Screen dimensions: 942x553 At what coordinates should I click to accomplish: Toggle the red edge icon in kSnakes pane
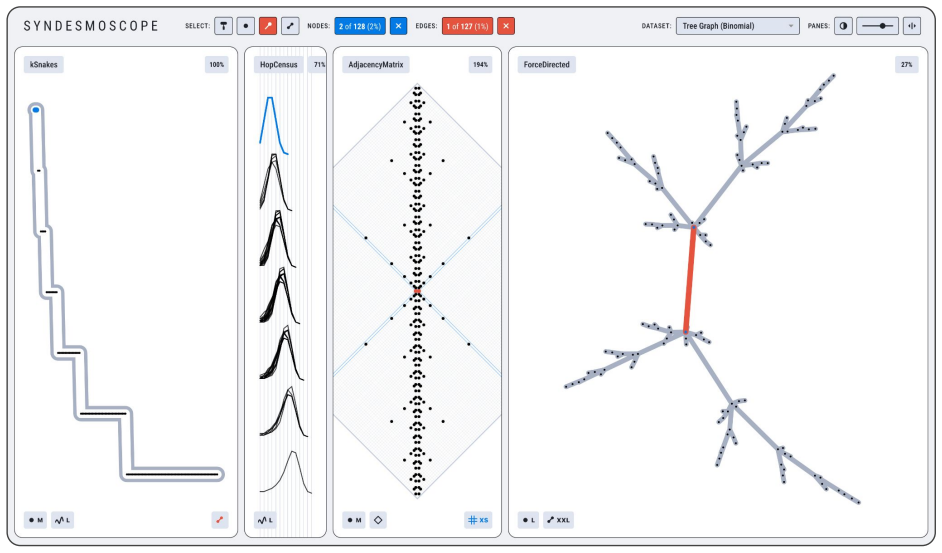[220, 520]
